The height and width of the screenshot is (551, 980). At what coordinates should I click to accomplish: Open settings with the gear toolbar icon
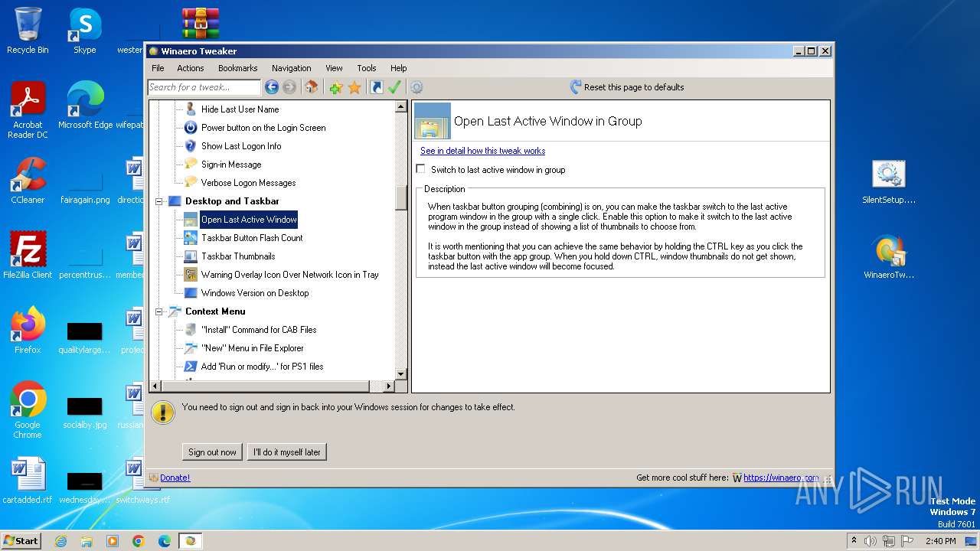[416, 87]
